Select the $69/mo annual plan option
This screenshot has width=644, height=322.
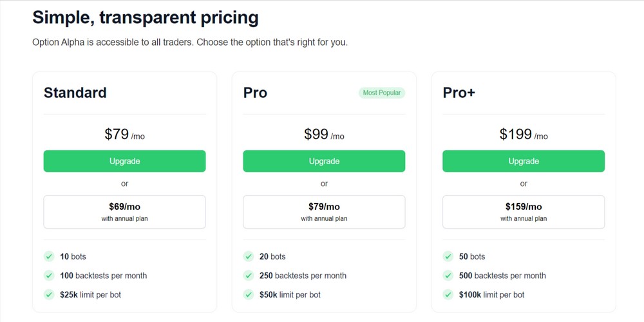point(124,212)
